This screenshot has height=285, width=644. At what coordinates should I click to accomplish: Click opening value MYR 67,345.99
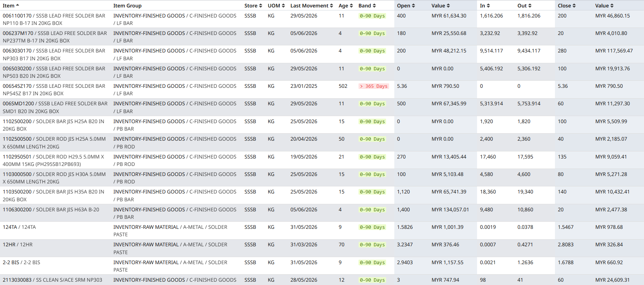449,103
